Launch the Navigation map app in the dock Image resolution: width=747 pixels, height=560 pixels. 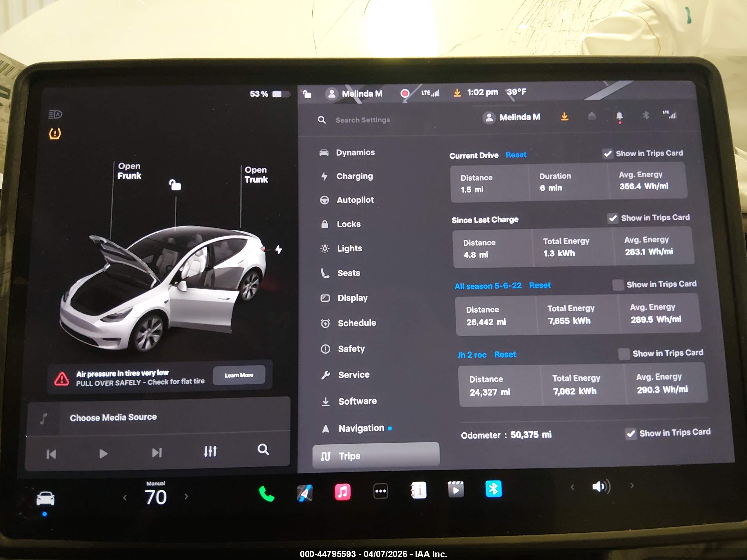point(304,493)
